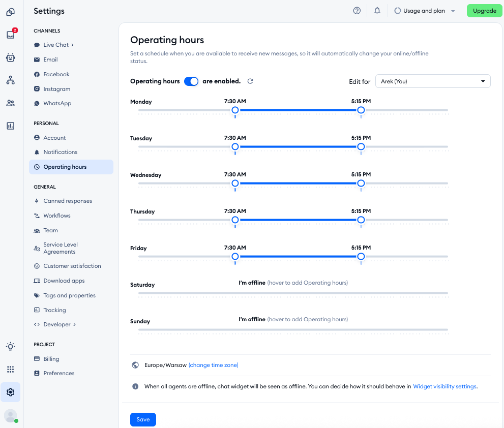Open the Notifications settings page
This screenshot has width=504, height=428.
61,152
